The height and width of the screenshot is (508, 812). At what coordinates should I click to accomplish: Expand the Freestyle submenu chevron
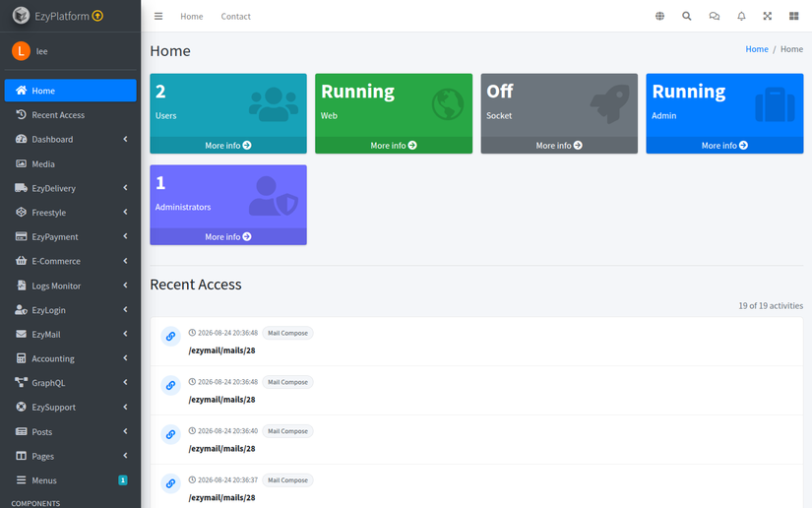[x=125, y=212]
